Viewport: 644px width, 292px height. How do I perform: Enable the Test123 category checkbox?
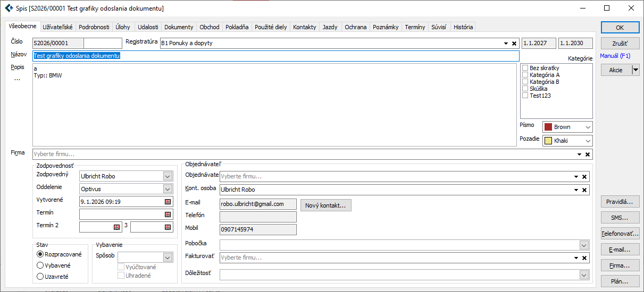pos(525,96)
